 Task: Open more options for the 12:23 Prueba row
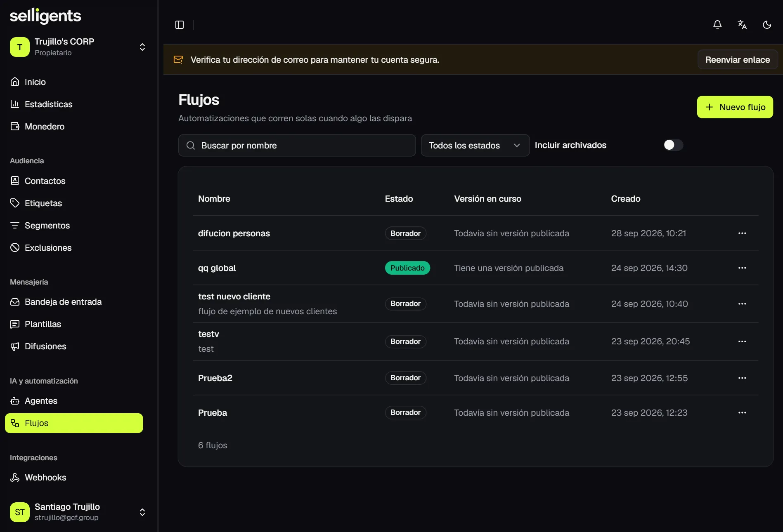tap(742, 412)
